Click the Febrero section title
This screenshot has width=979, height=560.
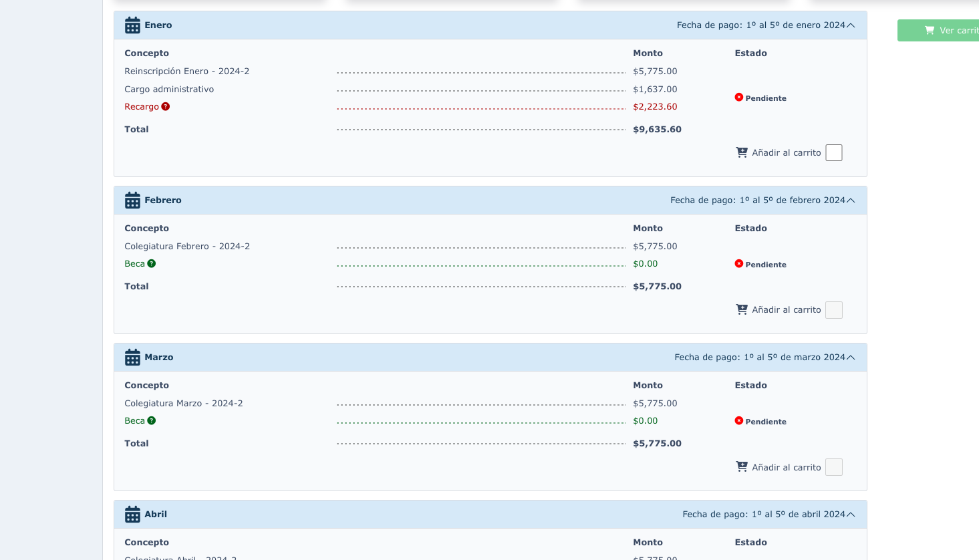click(163, 200)
